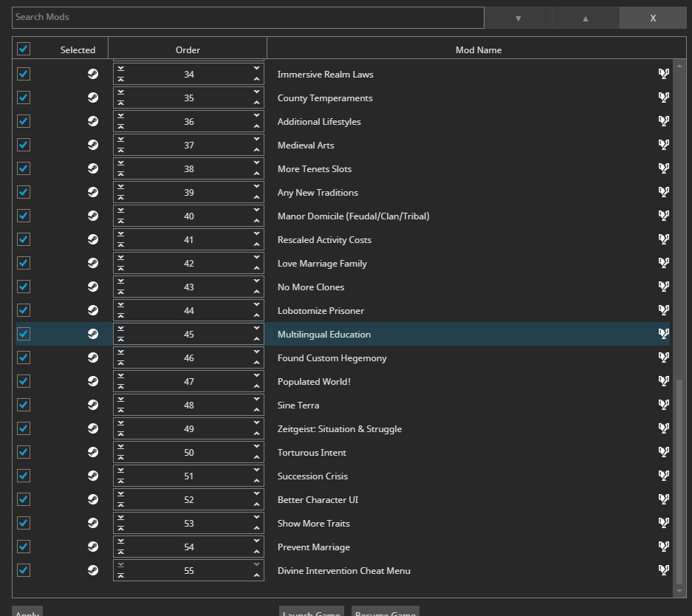Click broken trophy icon for County Temperaments

point(663,97)
